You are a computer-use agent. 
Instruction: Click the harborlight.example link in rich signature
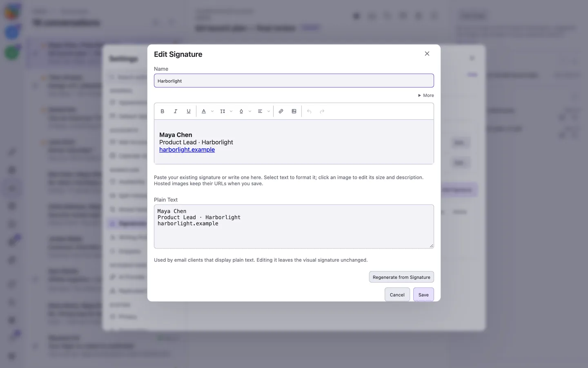pos(187,150)
